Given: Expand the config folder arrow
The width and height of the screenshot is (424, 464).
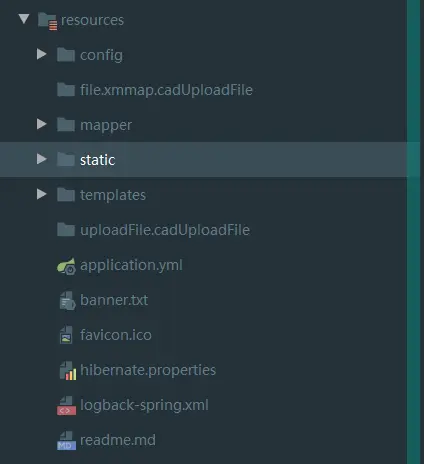Looking at the screenshot, I should (42, 54).
